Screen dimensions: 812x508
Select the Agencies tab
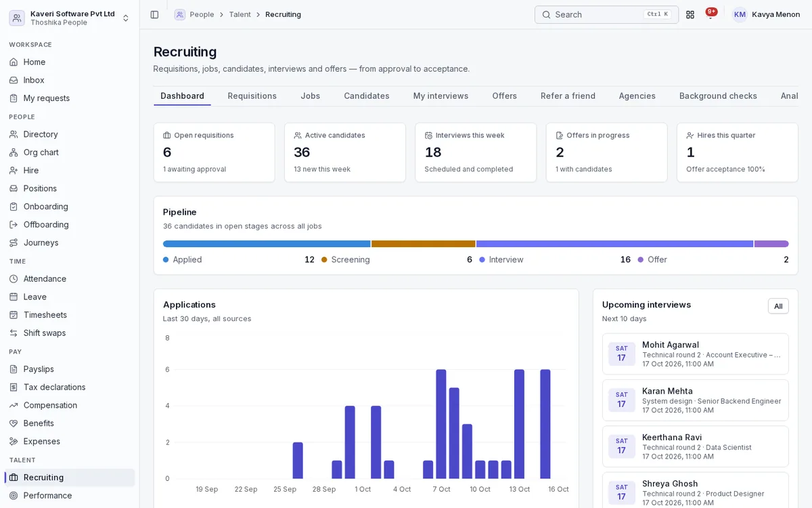click(637, 96)
